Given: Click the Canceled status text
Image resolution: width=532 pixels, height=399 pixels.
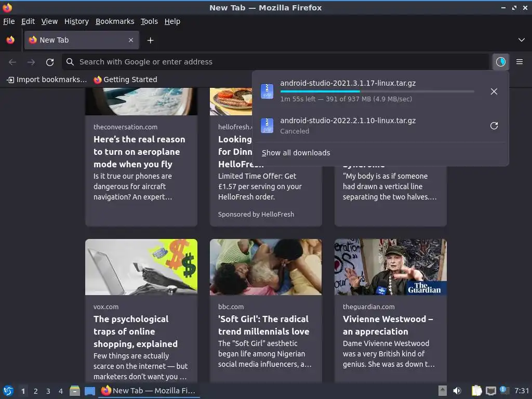Looking at the screenshot, I should click(295, 131).
